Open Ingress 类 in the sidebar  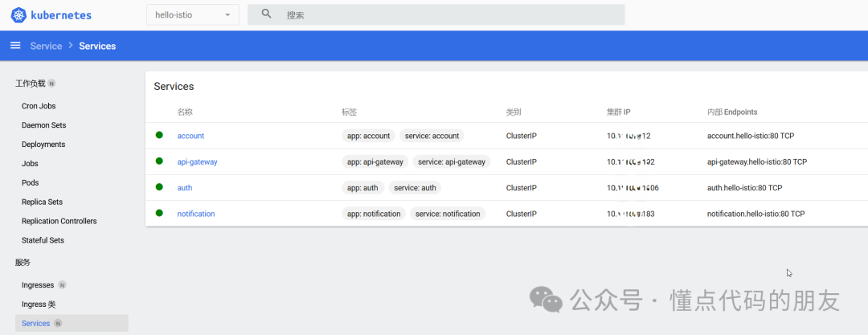(x=39, y=304)
